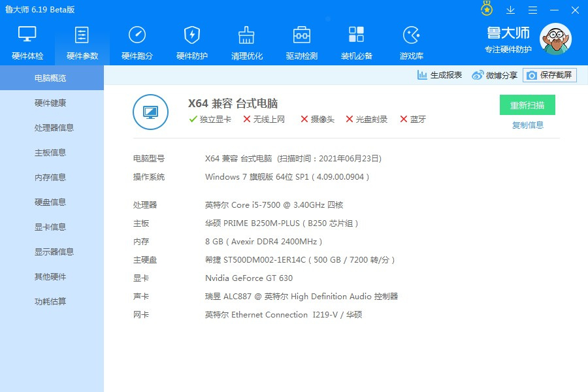Image resolution: width=588 pixels, height=392 pixels.
Task: Select 主板信息 in the sidebar
Action: coord(52,152)
